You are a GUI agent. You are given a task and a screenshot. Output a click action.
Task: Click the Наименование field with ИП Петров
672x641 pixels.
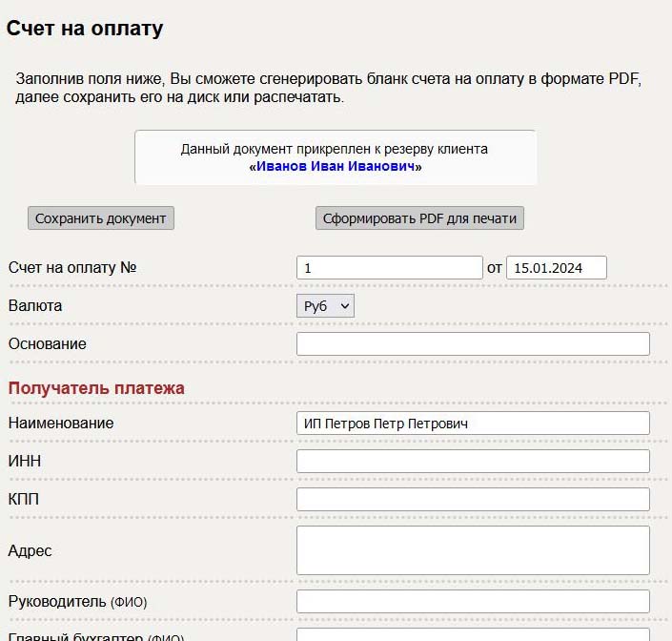click(x=473, y=424)
